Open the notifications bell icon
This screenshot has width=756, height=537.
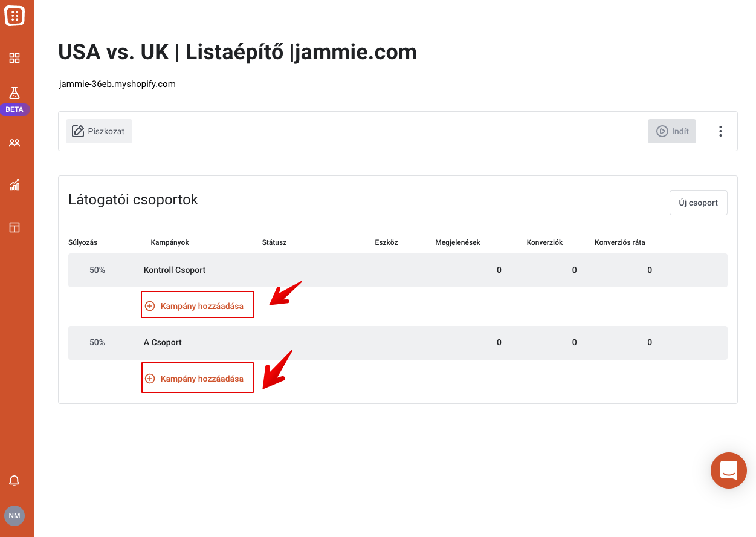(x=15, y=481)
